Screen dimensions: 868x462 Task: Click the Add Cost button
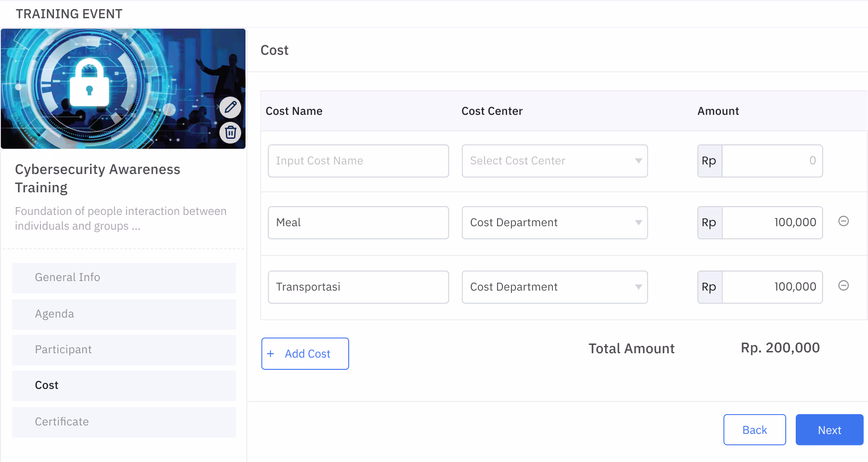[x=305, y=354]
